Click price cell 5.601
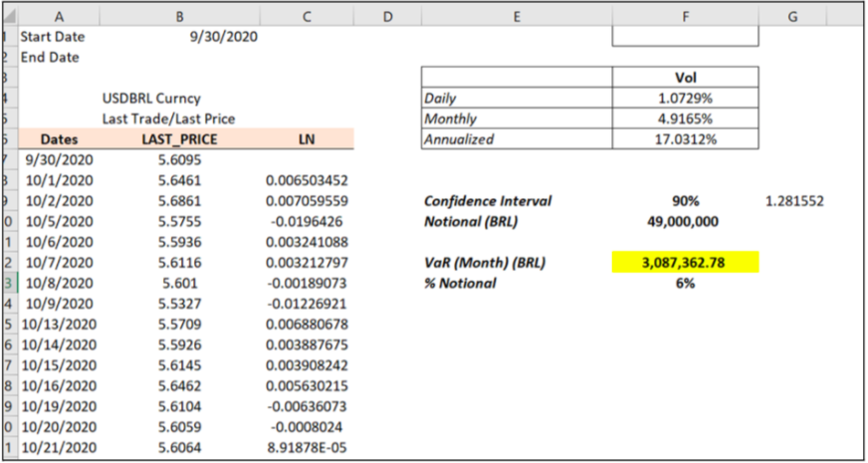 tap(180, 283)
